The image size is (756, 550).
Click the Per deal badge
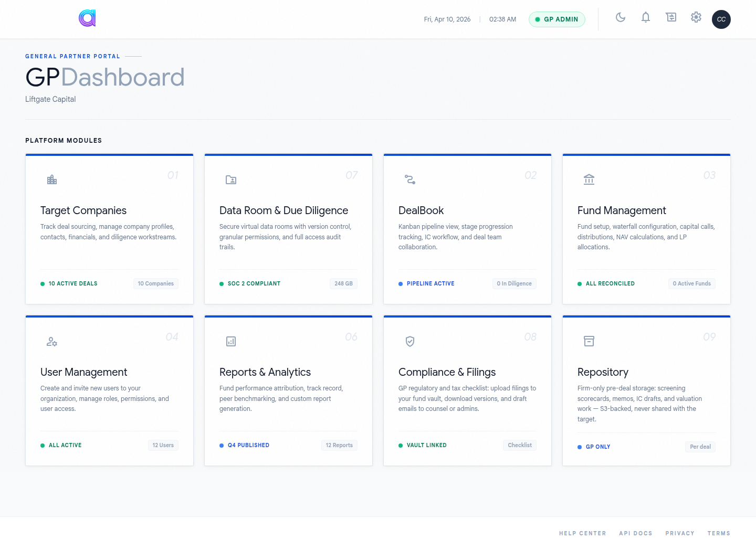click(x=700, y=447)
